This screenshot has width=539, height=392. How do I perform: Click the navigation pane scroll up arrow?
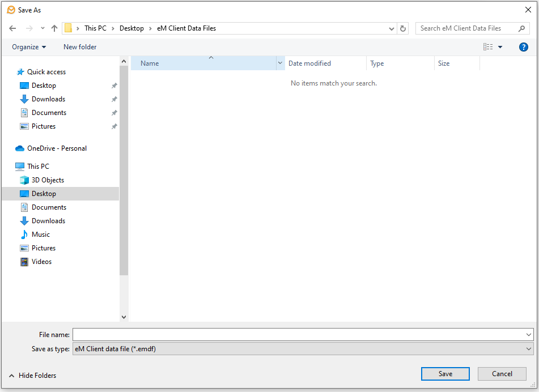pyautogui.click(x=124, y=61)
